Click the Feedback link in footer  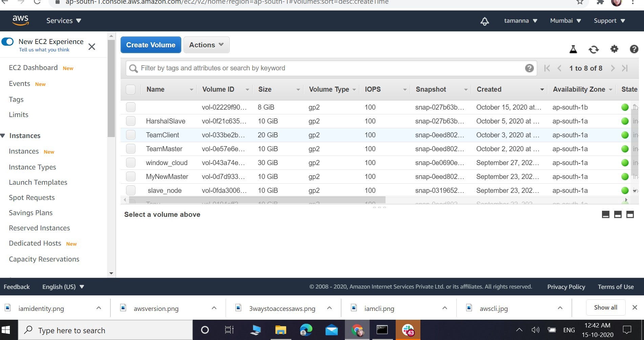[x=17, y=287]
